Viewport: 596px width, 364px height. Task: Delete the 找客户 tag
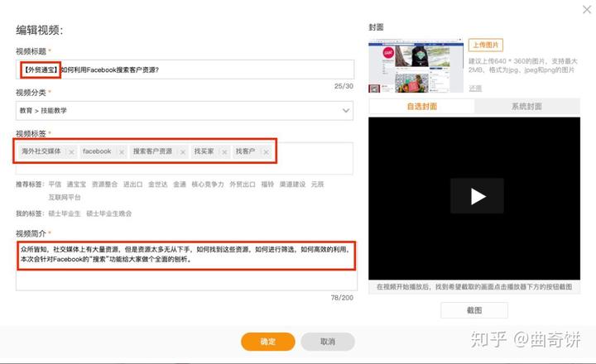click(x=266, y=152)
